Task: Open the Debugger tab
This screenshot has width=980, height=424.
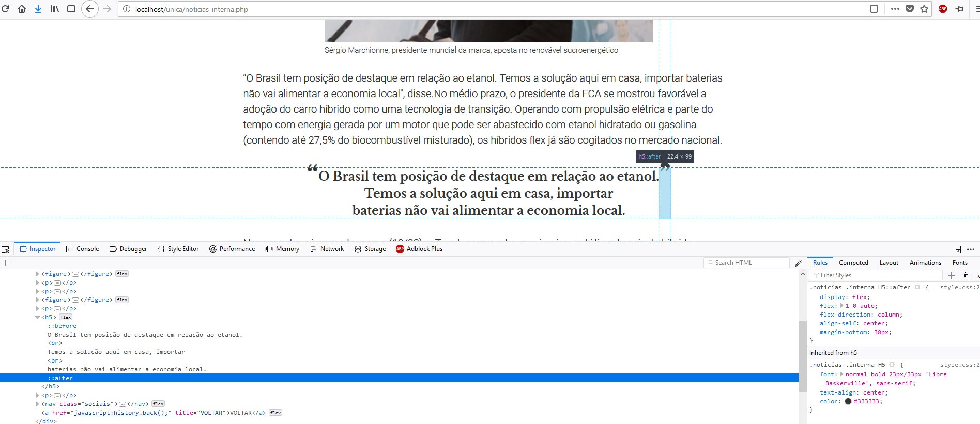Action: point(128,249)
